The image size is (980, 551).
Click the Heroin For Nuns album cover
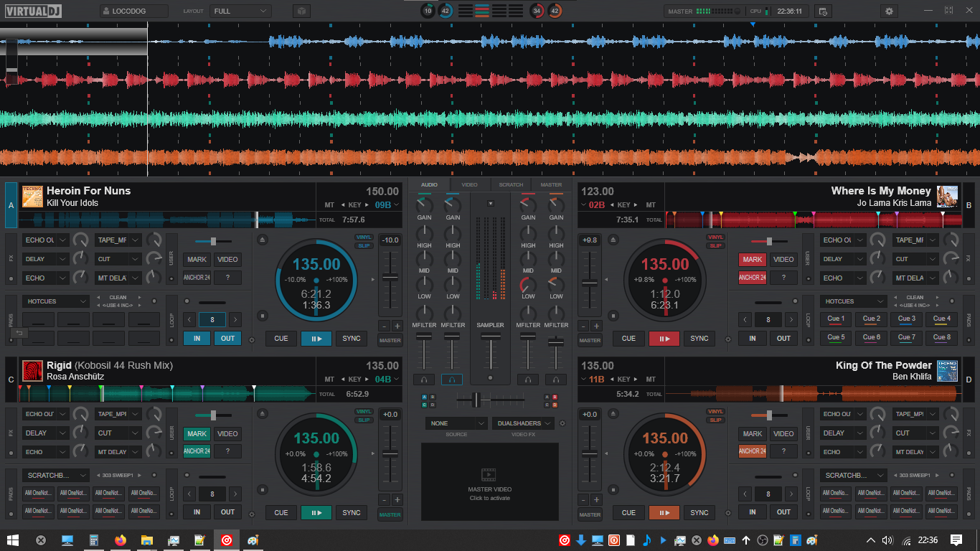pyautogui.click(x=32, y=197)
